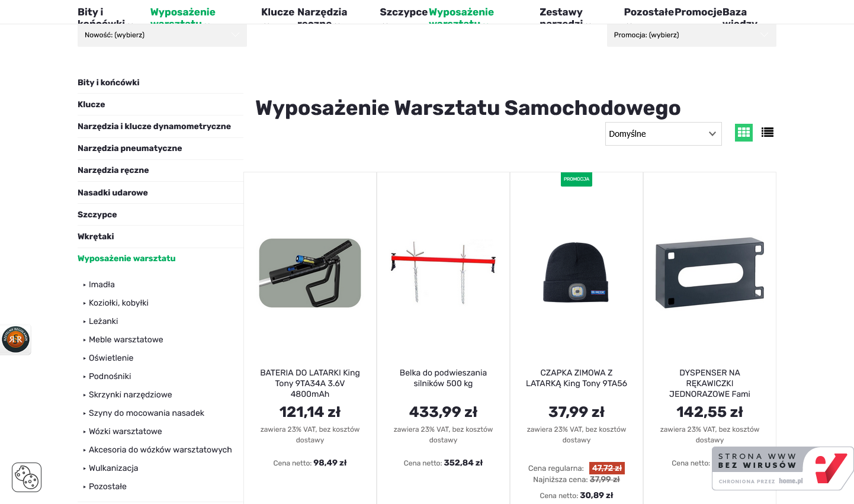Open the Leżanki subcategory
This screenshot has width=854, height=504.
(x=103, y=321)
